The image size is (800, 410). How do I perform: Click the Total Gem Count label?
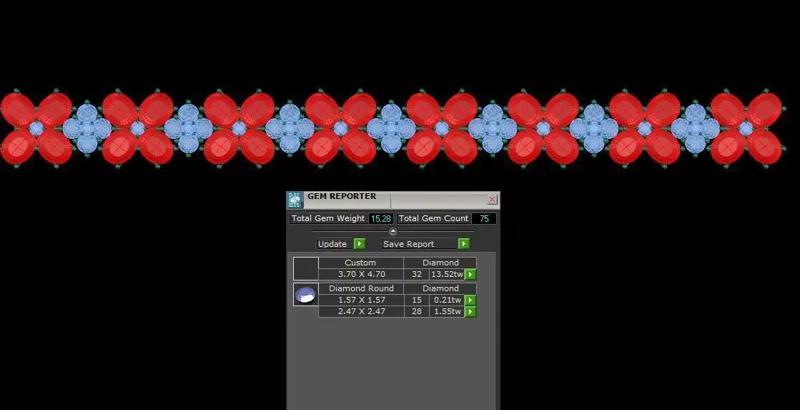(x=433, y=218)
